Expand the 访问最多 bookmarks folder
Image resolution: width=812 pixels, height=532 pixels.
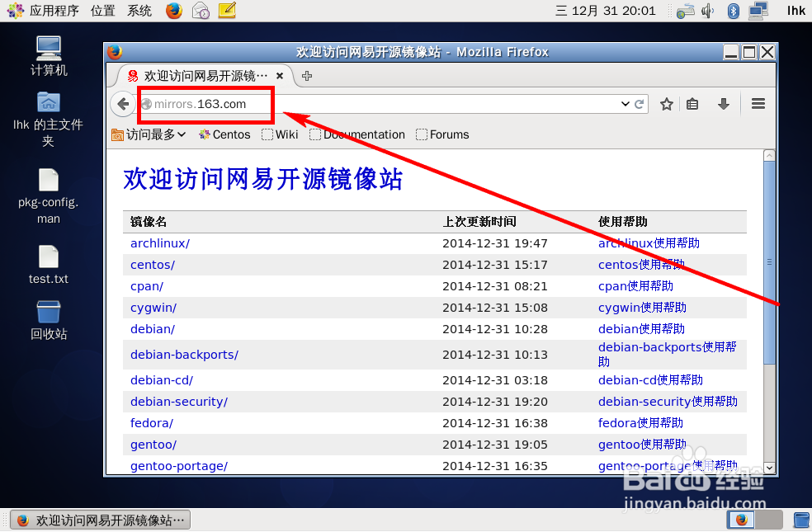pyautogui.click(x=149, y=134)
